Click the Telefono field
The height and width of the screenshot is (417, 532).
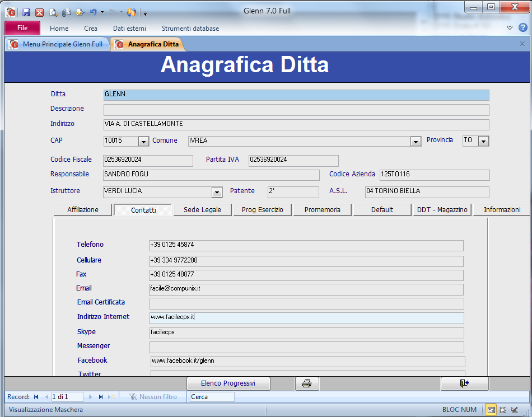306,246
